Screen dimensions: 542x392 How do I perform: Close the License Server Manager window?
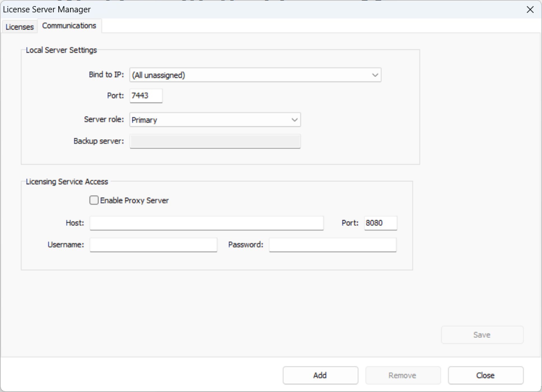(x=530, y=10)
